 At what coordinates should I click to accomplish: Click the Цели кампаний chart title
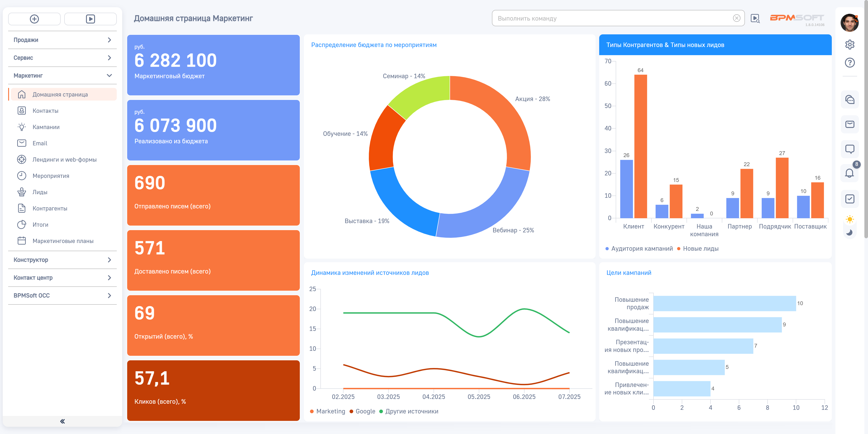click(628, 273)
